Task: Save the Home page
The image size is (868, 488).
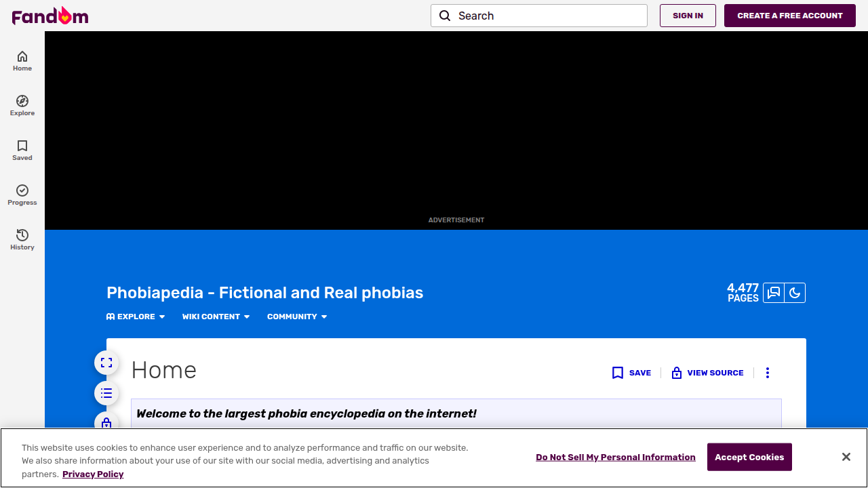Action: 631,373
